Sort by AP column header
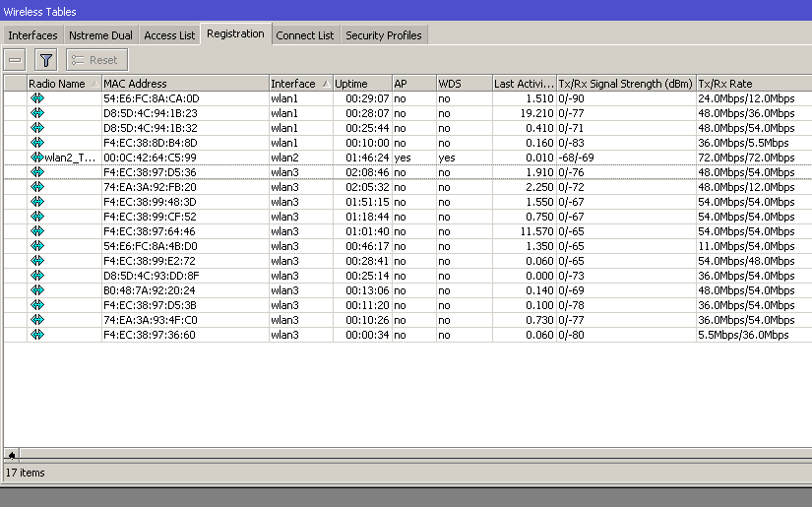812x507 pixels. (x=414, y=84)
